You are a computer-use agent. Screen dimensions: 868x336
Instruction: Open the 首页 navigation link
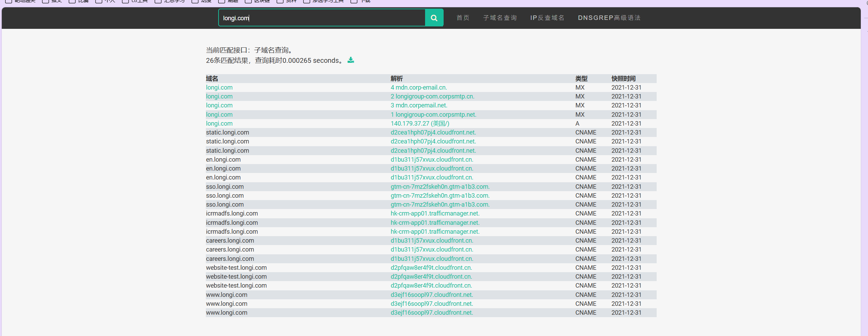(463, 18)
